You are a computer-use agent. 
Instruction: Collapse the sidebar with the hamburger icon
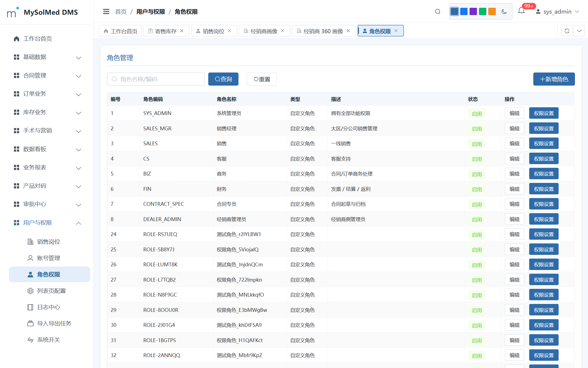[106, 11]
